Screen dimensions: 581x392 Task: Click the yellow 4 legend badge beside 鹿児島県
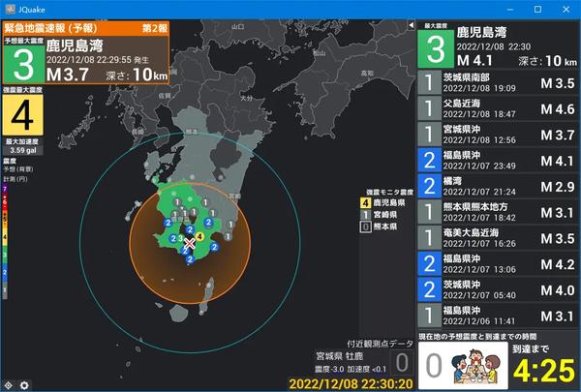365,203
